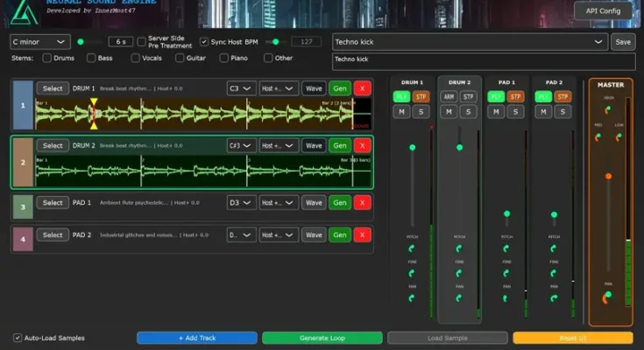Click the Master channel pan knob
The width and height of the screenshot is (644, 350).
click(x=607, y=297)
